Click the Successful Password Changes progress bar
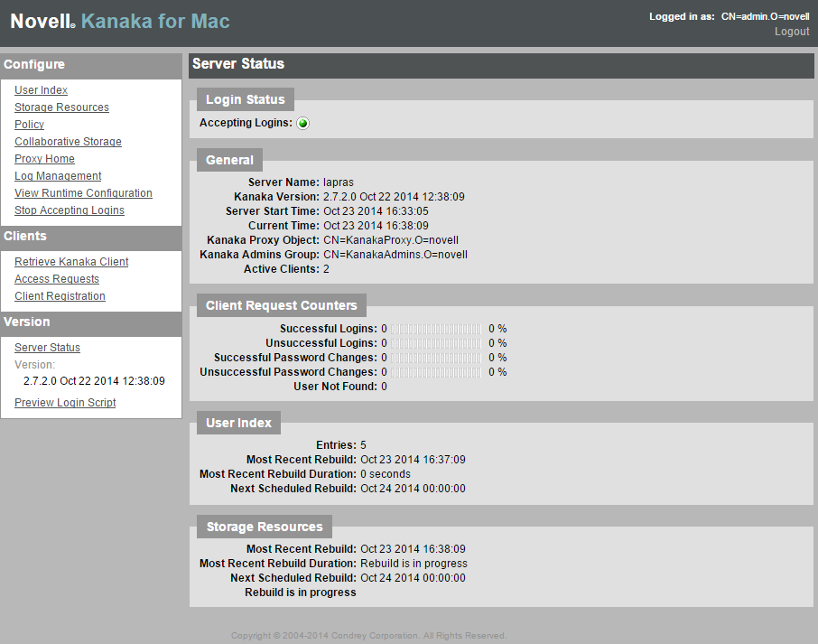The height and width of the screenshot is (644, 818). (x=436, y=358)
